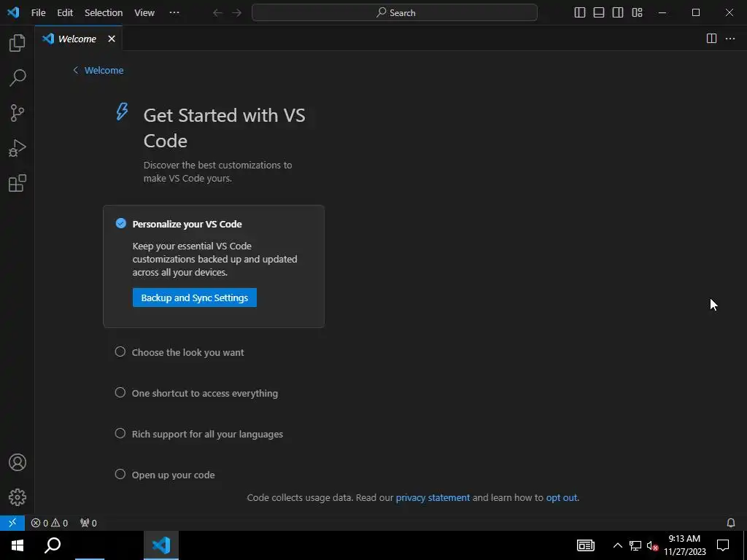Open the Edit menu

coord(65,13)
